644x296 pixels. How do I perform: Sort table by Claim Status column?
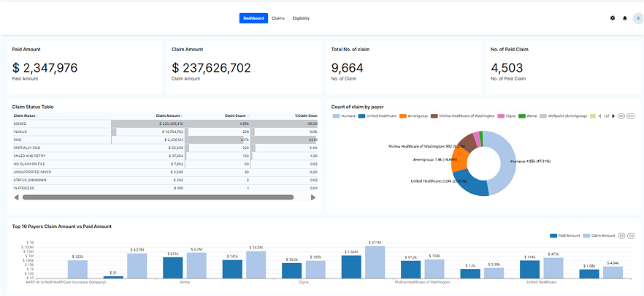point(25,115)
